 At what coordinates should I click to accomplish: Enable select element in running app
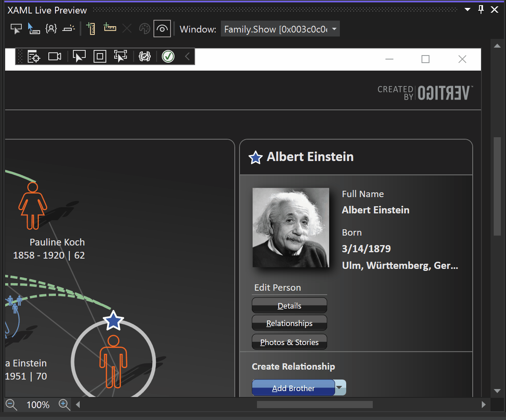tap(79, 56)
